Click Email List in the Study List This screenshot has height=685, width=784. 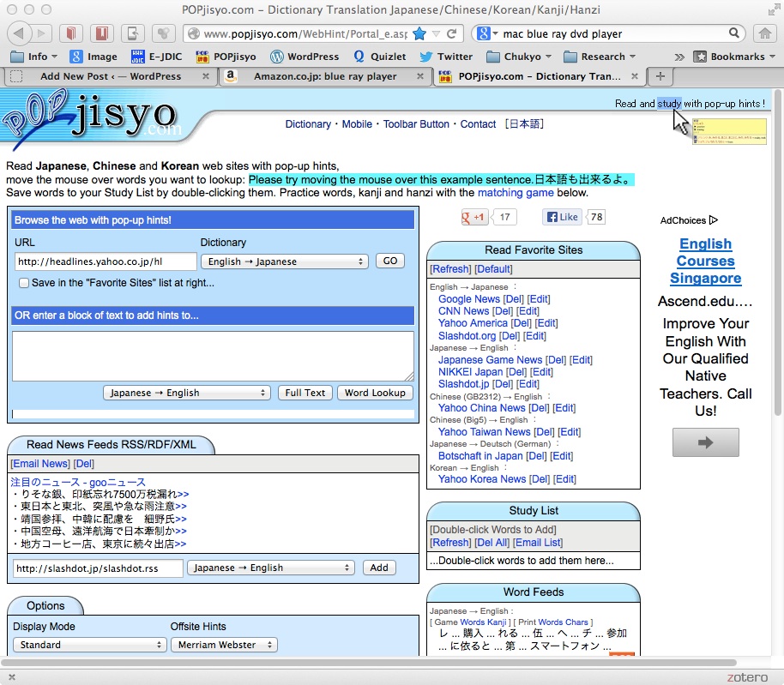[x=538, y=543]
